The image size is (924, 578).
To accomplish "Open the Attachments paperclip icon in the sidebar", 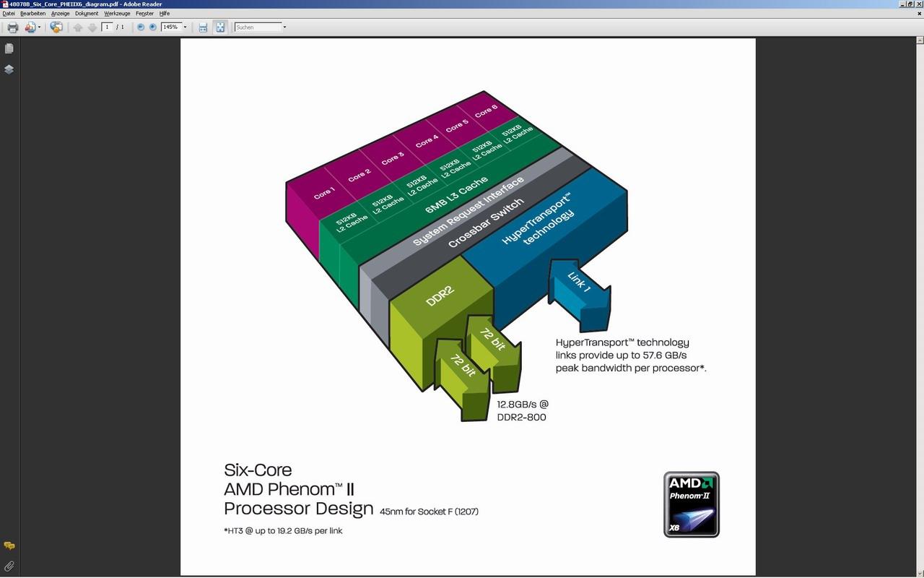I will coord(9,566).
